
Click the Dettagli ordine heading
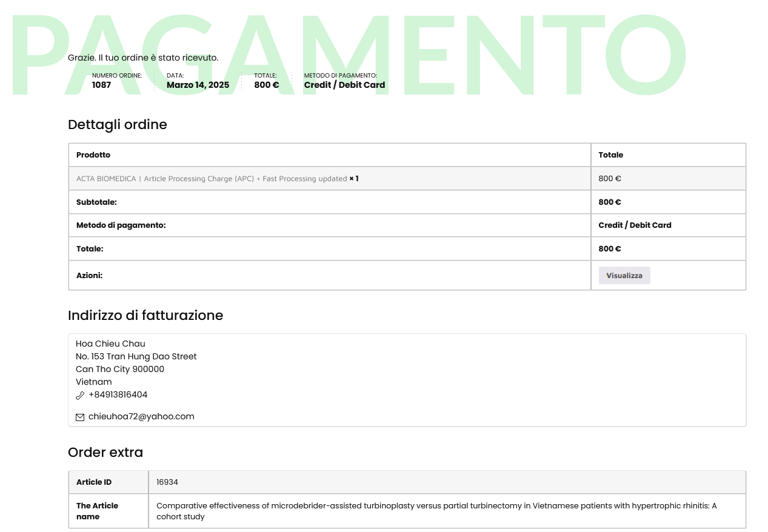point(117,124)
